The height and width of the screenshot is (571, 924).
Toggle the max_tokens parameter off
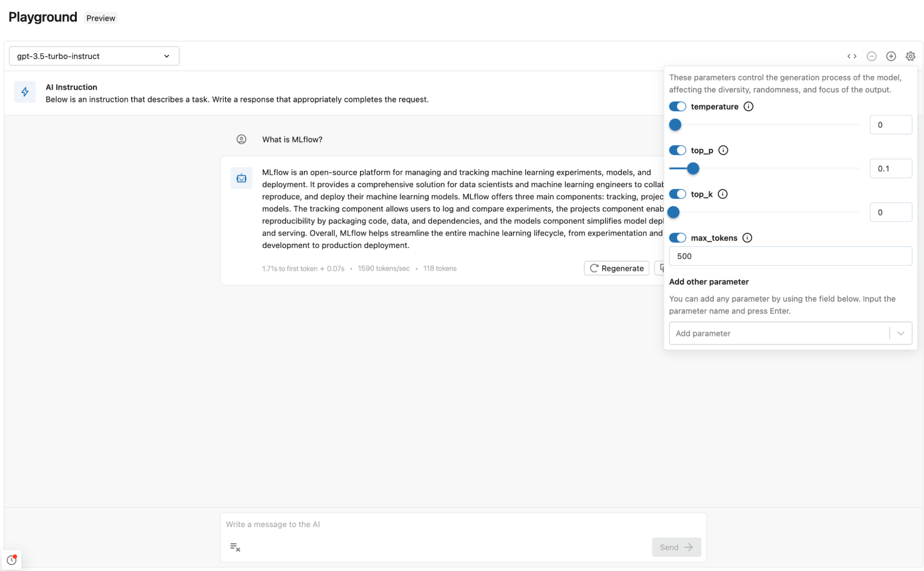[x=677, y=238]
